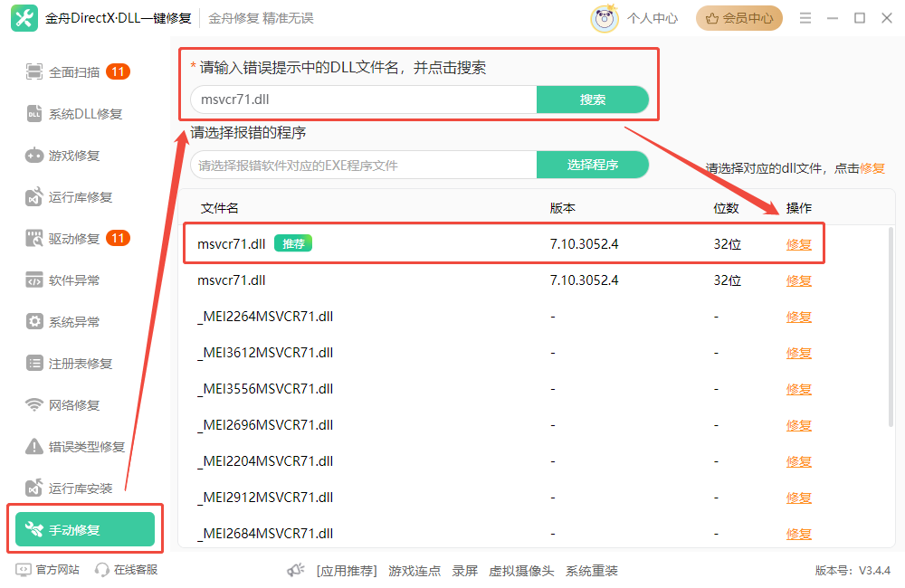Click the EXE program file input field
The width and height of the screenshot is (905, 588).
click(x=364, y=165)
